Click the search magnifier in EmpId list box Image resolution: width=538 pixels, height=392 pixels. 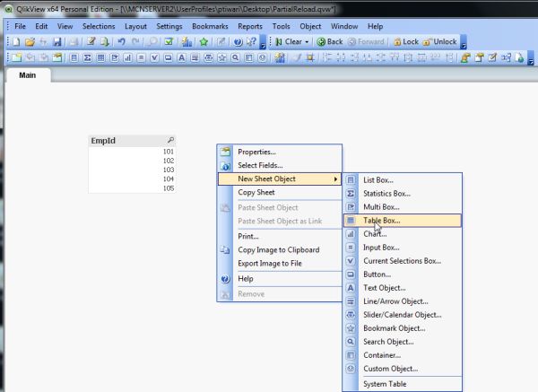pos(170,140)
